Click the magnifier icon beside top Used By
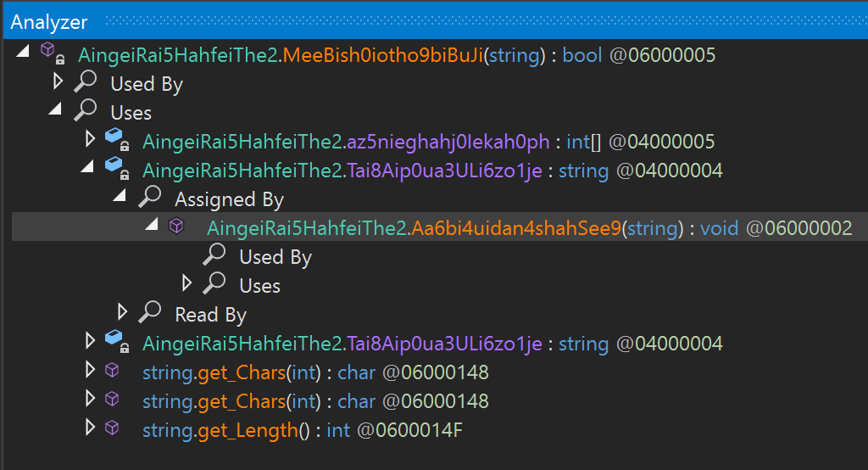Viewport: 868px width, 470px height. click(x=85, y=82)
